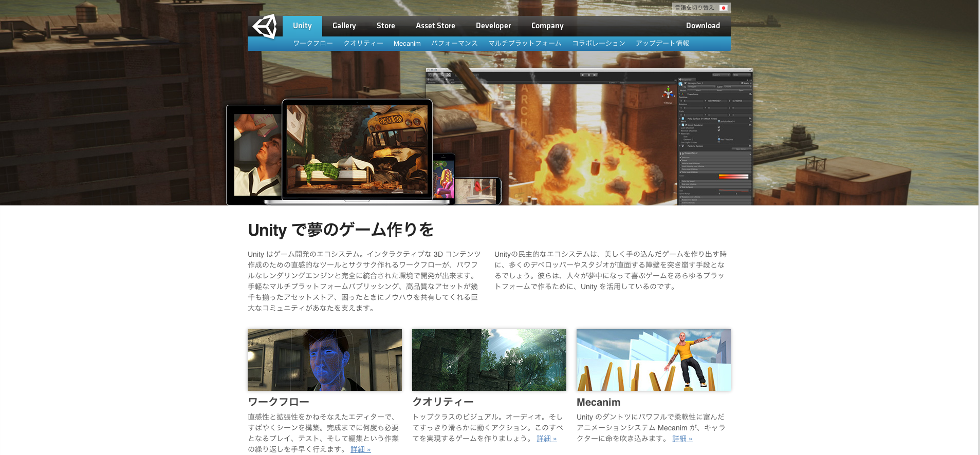The image size is (980, 455).
Task: Click the description text starting Unity のダントツに
Action: (x=651, y=428)
